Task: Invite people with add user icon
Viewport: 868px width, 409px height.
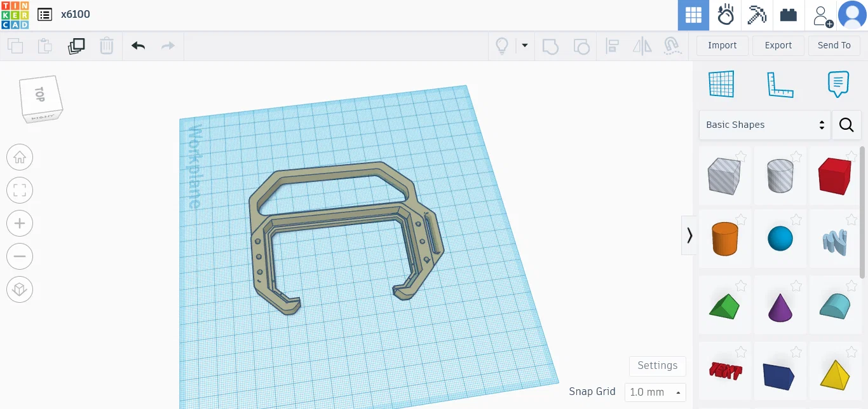Action: coord(822,16)
